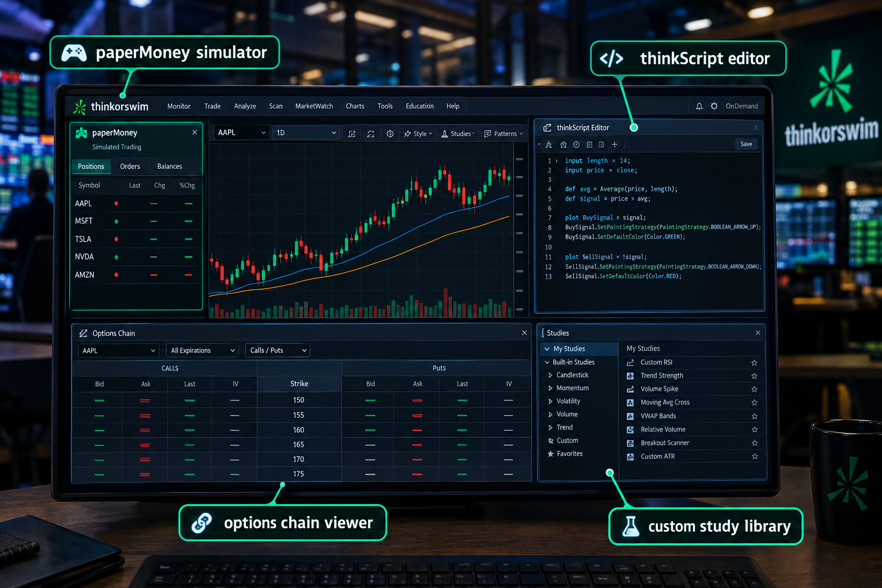Open the 1D timeframe dropdown
882x588 pixels.
(x=307, y=133)
